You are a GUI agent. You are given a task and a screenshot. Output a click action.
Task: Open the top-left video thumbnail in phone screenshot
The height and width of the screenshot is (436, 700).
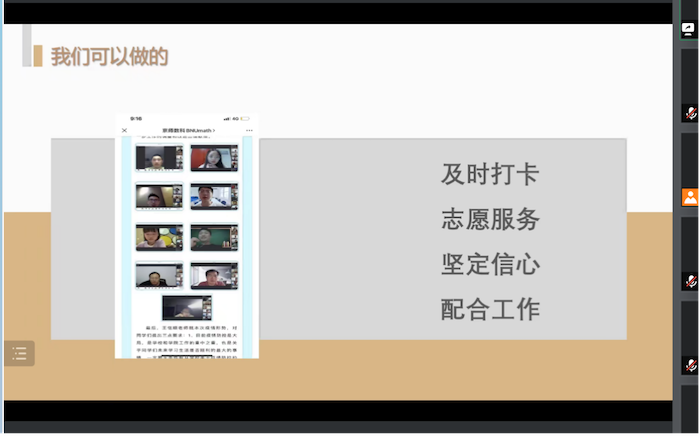pos(159,158)
